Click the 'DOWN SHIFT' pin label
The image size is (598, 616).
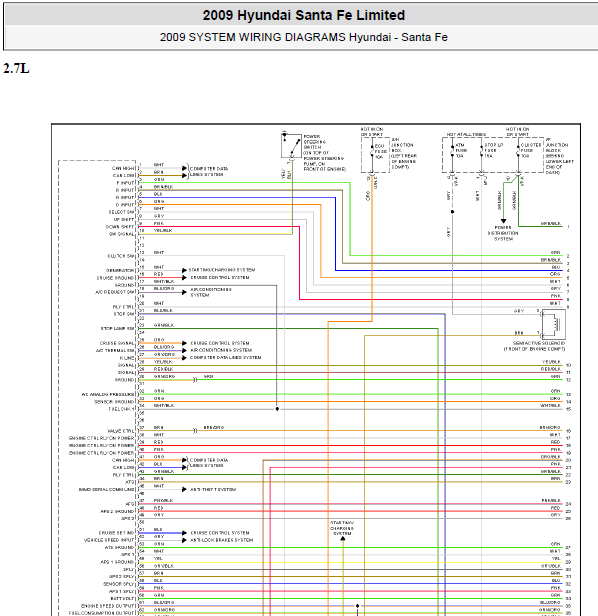pyautogui.click(x=120, y=227)
